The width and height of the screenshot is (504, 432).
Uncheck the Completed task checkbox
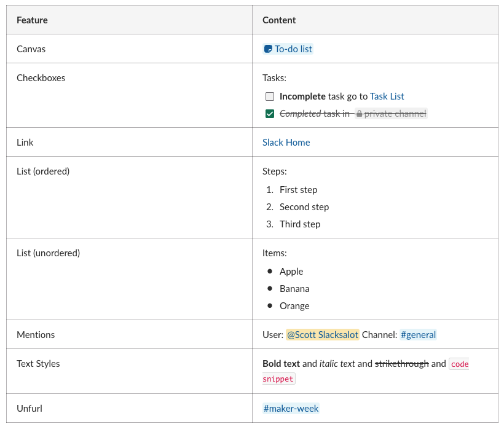(x=270, y=114)
